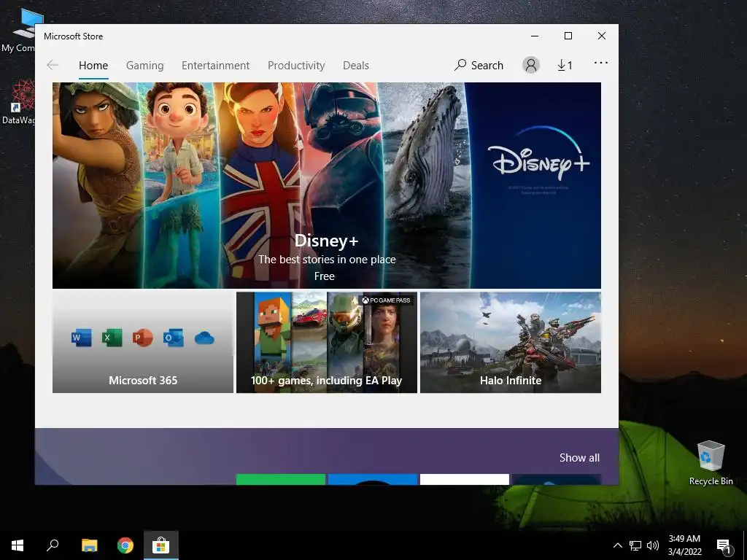This screenshot has width=747, height=560.
Task: Switch to the Entertainment tab
Action: tap(215, 65)
